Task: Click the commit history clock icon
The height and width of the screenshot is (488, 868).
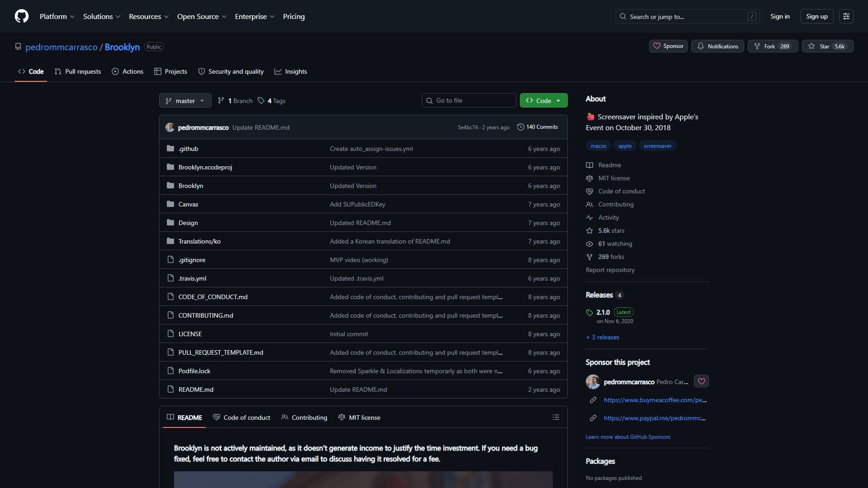Action: 521,127
